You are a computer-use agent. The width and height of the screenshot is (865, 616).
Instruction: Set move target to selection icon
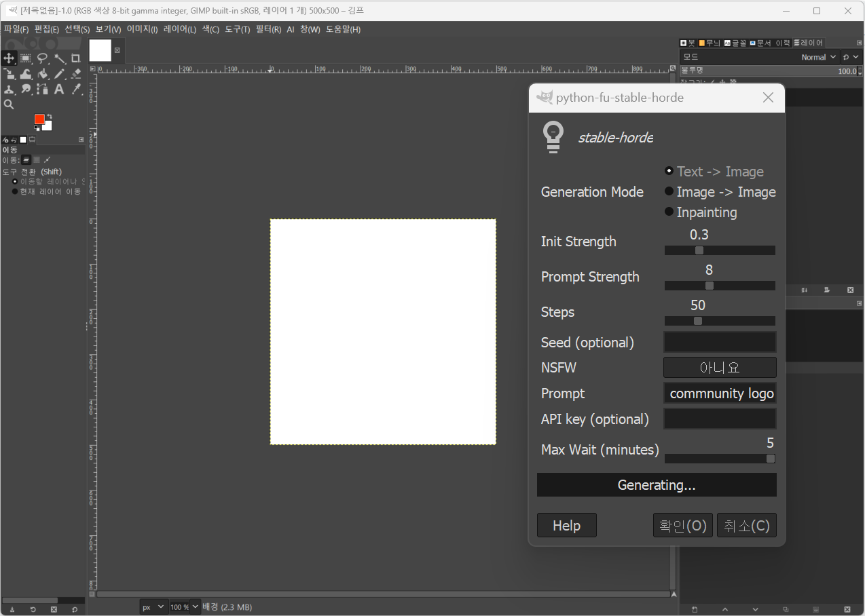tap(37, 159)
